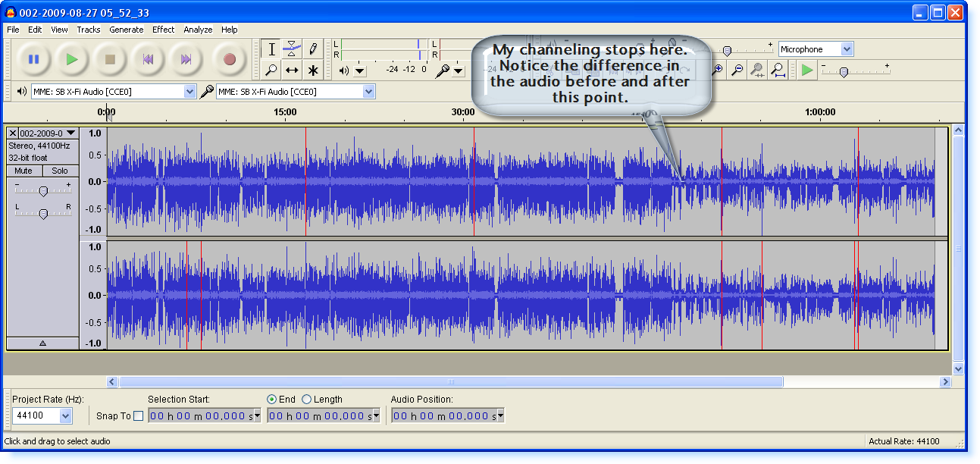Select the Draw pencil tool
The image size is (980, 464).
[312, 49]
